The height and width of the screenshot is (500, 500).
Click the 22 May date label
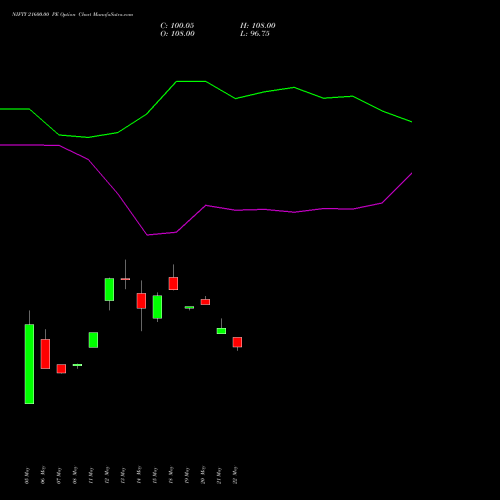[235, 475]
